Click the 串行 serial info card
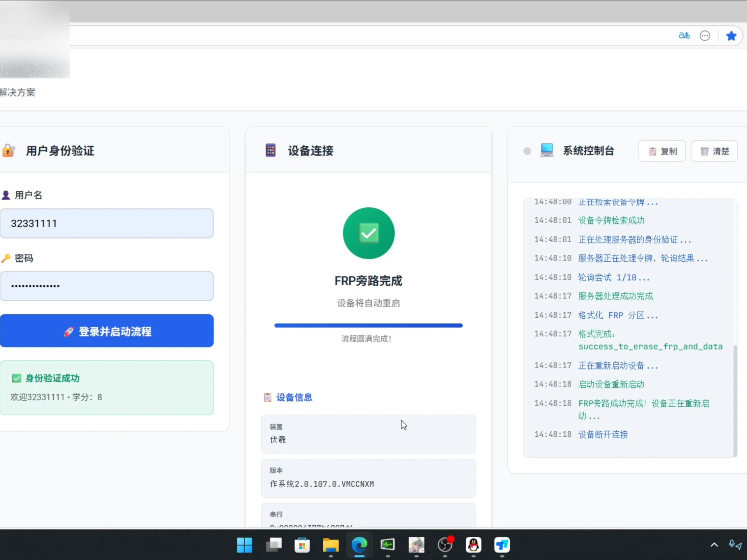This screenshot has width=747, height=560. 368,515
